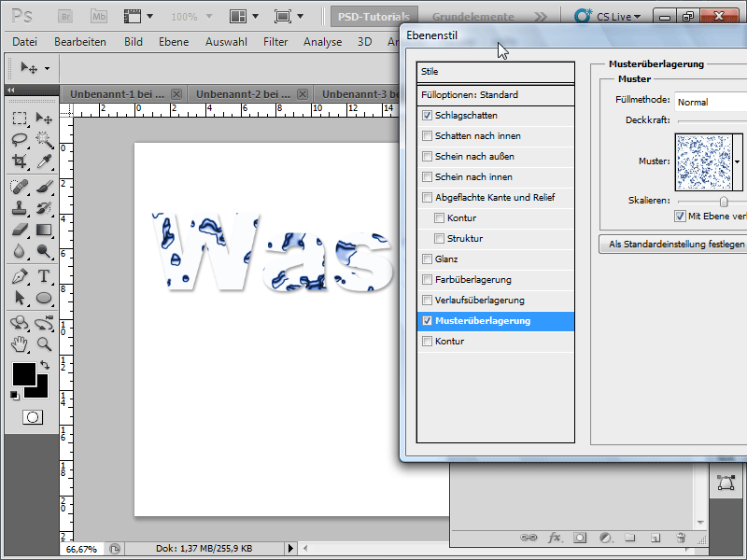Click the layer style fx icon

[x=554, y=538]
